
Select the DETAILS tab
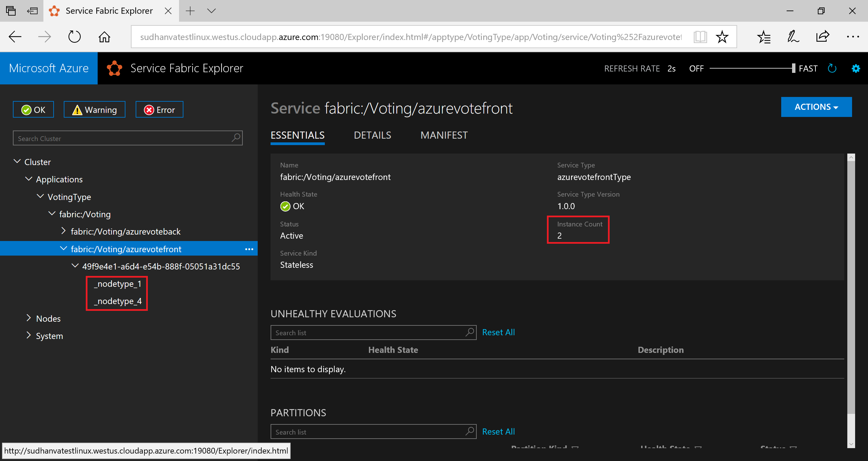click(372, 135)
